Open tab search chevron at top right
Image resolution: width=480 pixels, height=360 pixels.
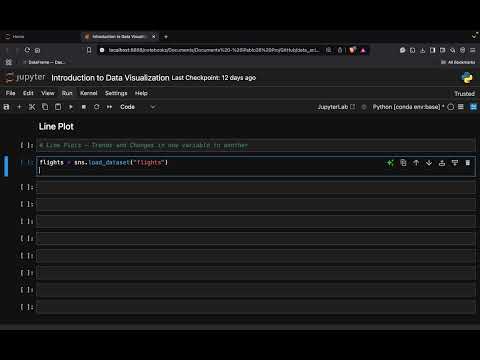475,36
